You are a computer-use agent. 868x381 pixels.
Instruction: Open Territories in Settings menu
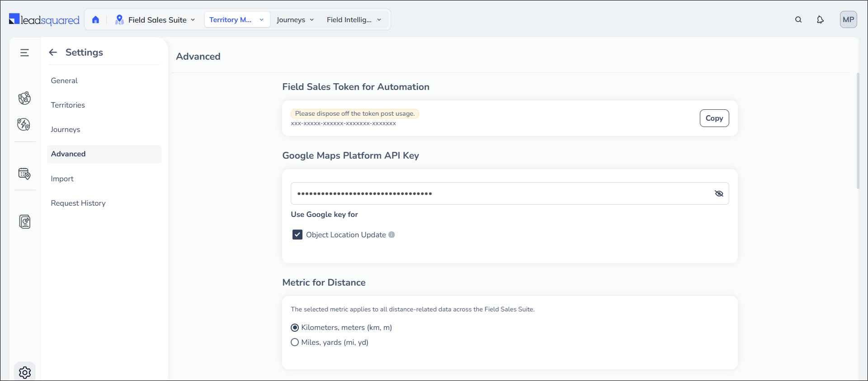[68, 105]
